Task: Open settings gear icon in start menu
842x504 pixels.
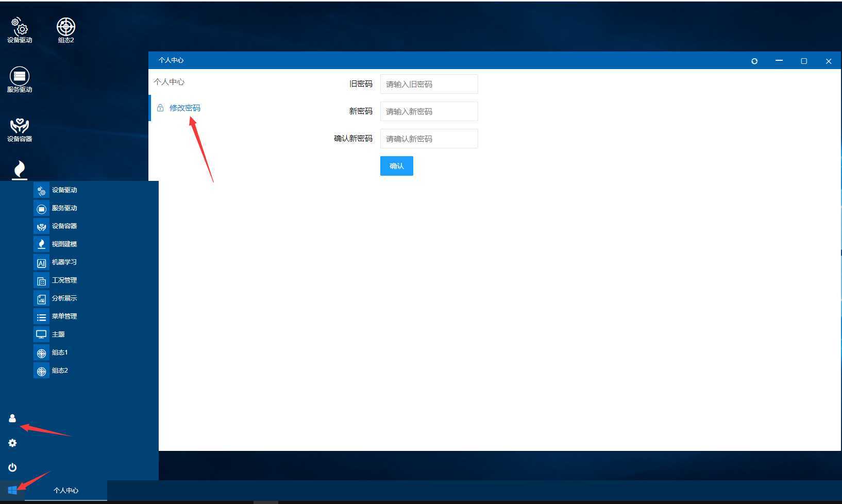Action: tap(12, 443)
